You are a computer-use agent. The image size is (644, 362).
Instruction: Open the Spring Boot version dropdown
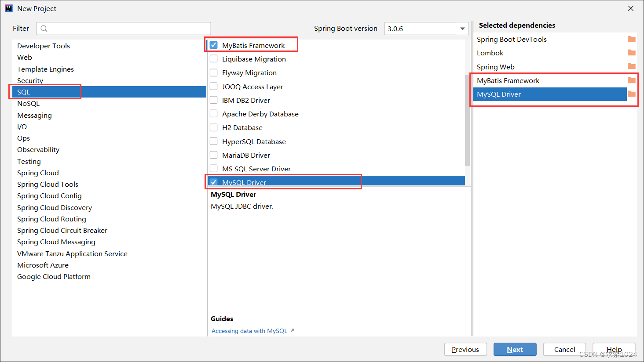pyautogui.click(x=426, y=29)
